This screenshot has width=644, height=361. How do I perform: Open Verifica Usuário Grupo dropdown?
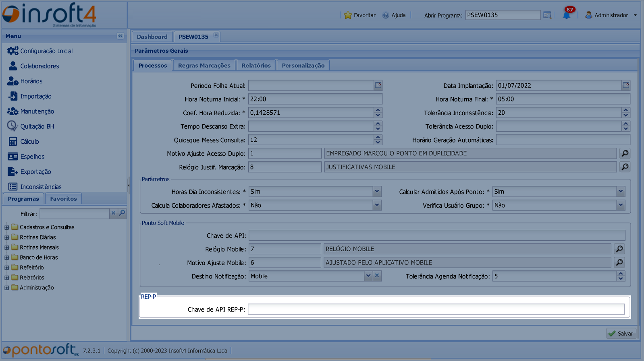(x=621, y=205)
